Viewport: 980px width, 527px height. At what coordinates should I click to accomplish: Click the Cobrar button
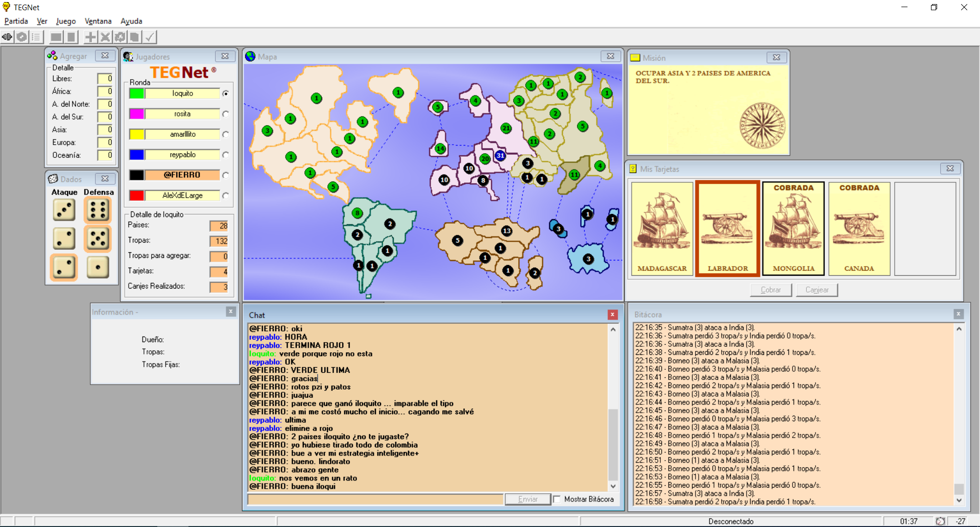pos(771,290)
